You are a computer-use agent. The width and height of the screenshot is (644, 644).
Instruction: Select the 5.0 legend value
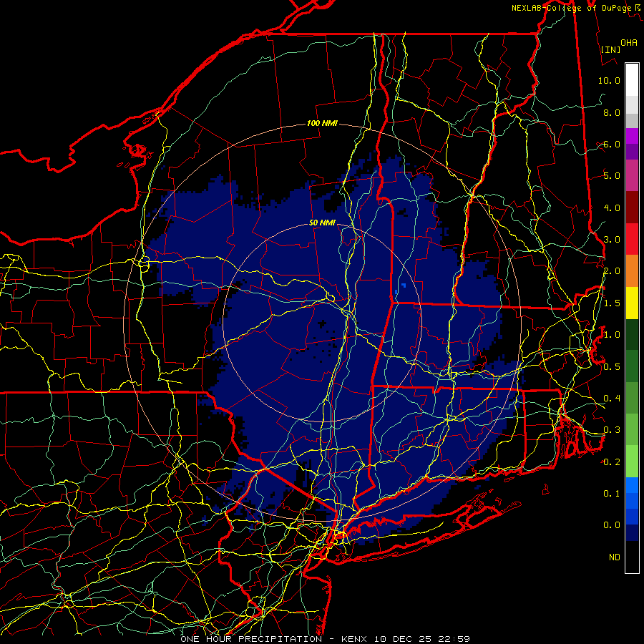click(x=612, y=176)
